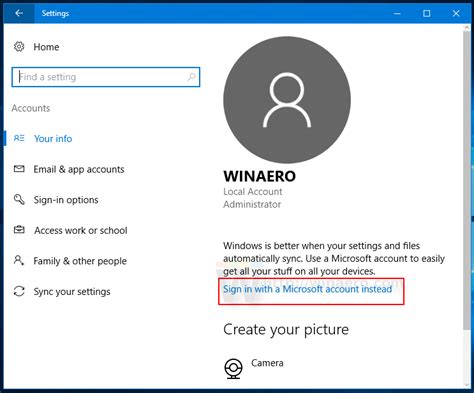Click the gray user avatar picture
474x393 pixels.
[x=287, y=100]
